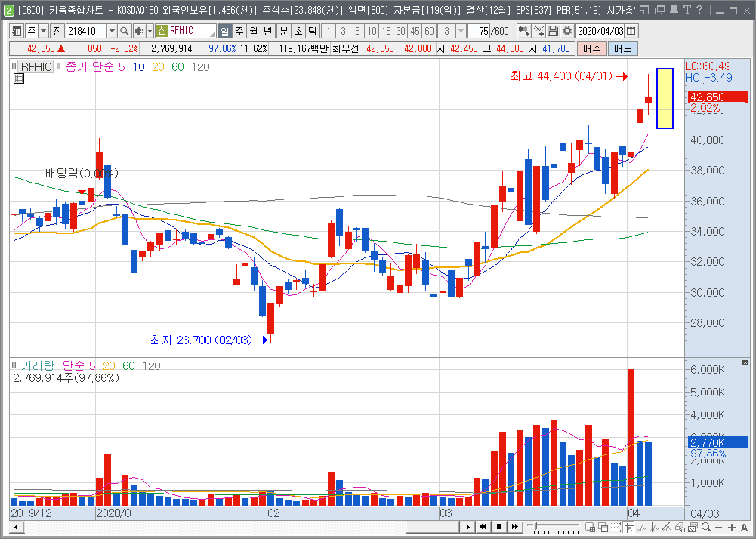
Task: Click the window layout icon in title bar
Action: coord(645,10)
